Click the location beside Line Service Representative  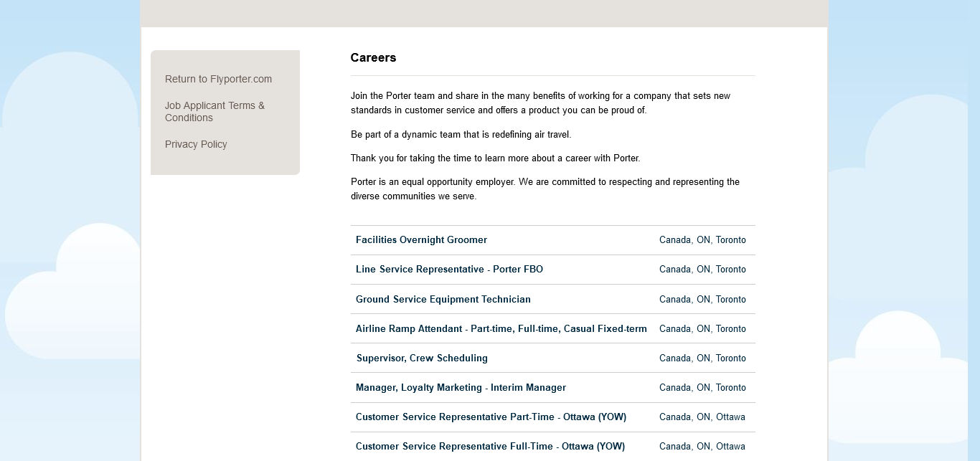pos(702,270)
